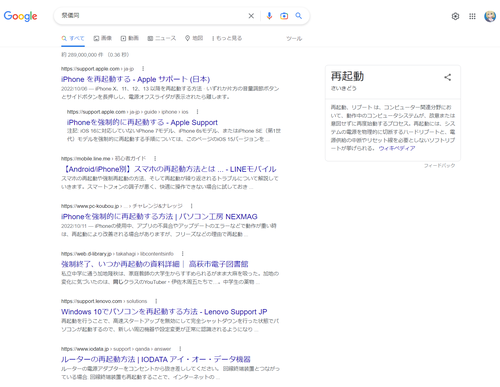Click the さいきどう reading text

pos(344,88)
